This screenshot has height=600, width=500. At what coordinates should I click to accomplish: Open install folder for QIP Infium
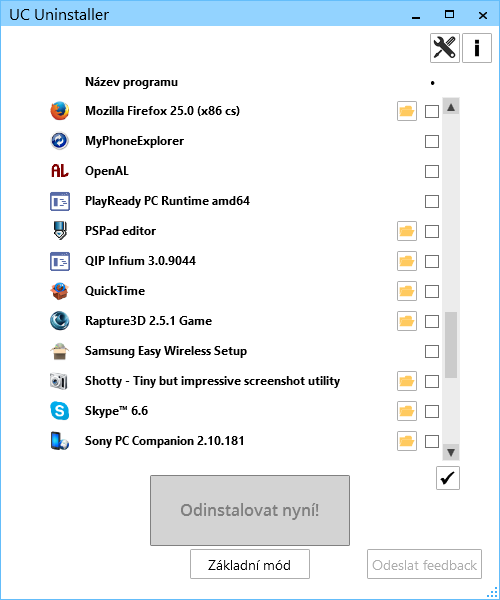click(x=407, y=261)
